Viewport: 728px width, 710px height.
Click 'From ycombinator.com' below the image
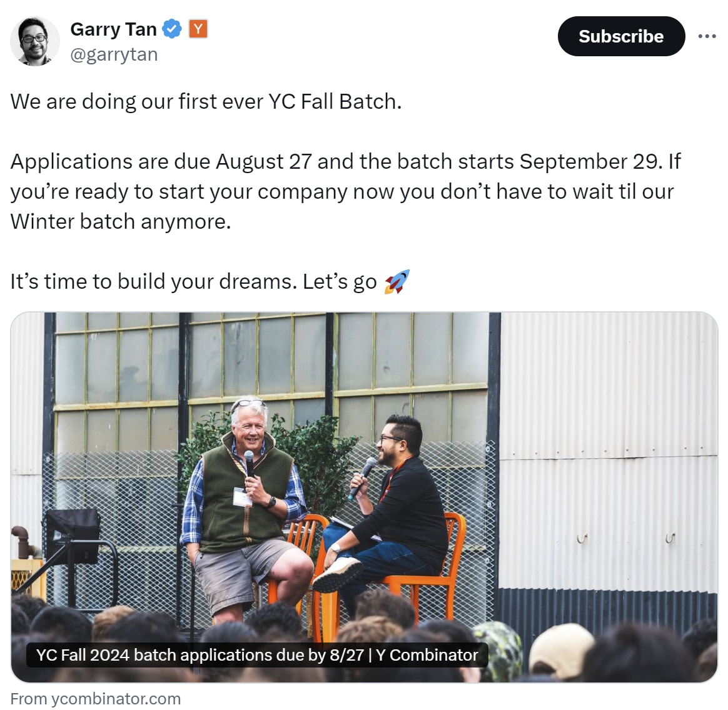click(x=95, y=698)
